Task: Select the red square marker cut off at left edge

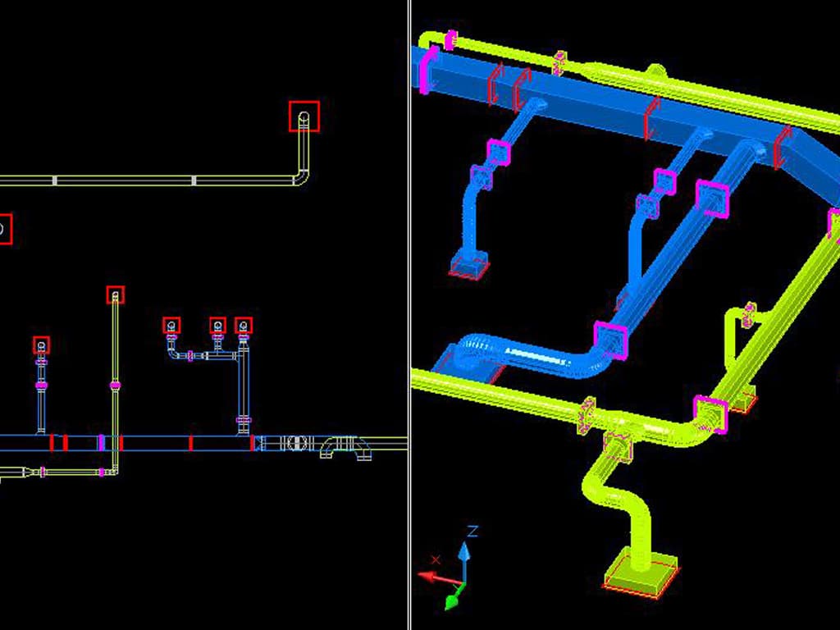Action: click(x=4, y=229)
